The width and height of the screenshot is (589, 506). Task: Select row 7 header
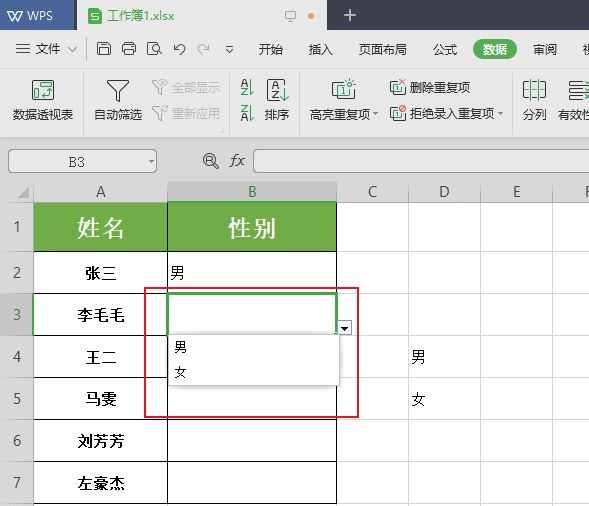pos(17,482)
